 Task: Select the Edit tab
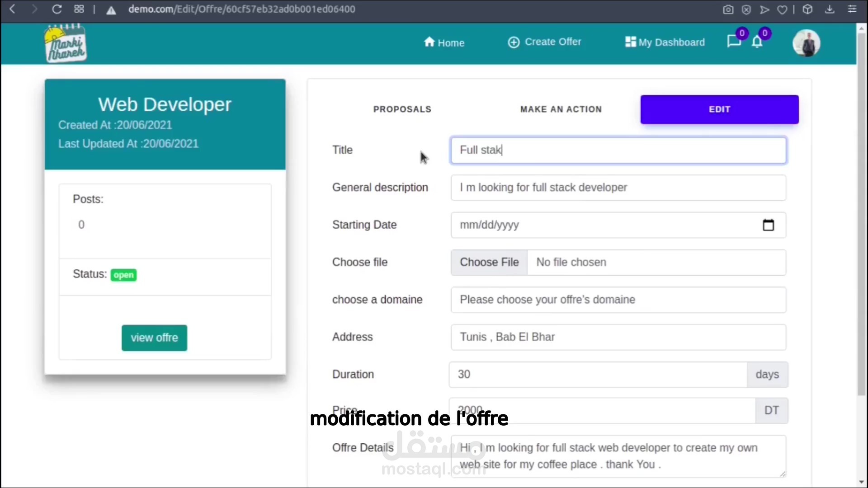point(719,109)
